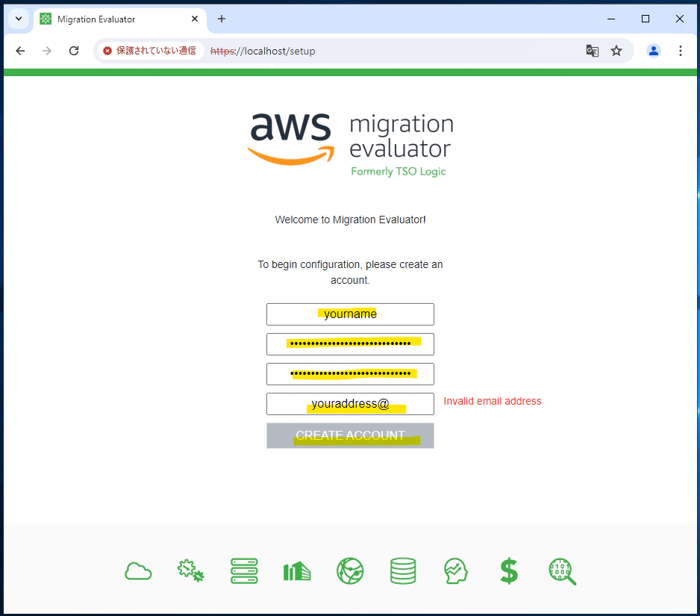This screenshot has width=700, height=616.
Task: Open a new browser tab
Action: (222, 19)
